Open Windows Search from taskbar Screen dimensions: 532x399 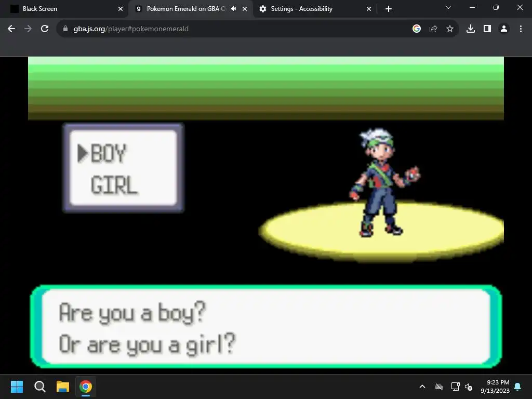[x=39, y=387]
